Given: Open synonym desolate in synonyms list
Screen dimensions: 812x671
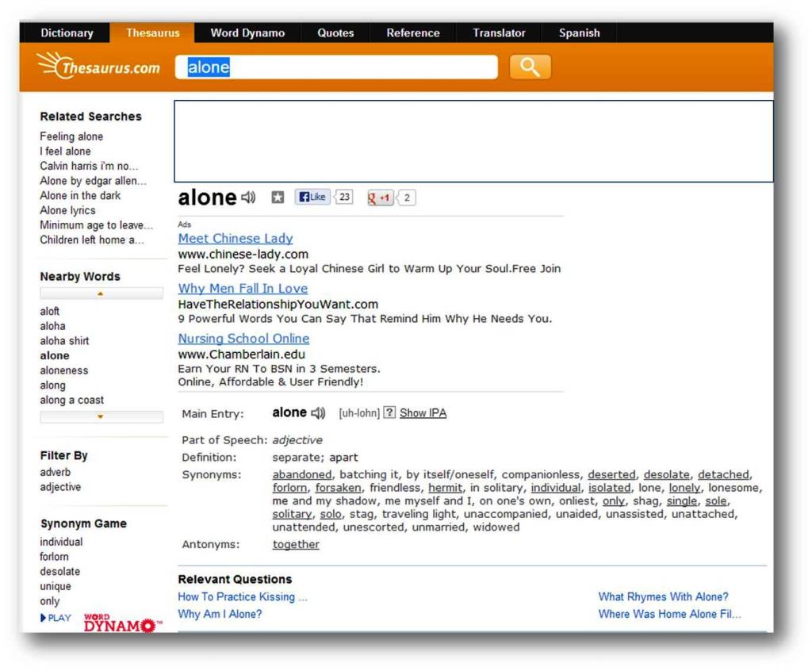Looking at the screenshot, I should tap(666, 474).
